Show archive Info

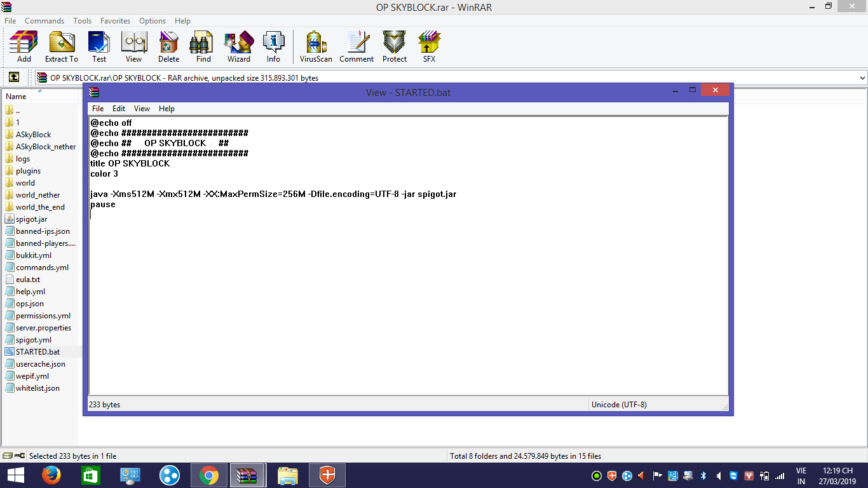click(273, 47)
